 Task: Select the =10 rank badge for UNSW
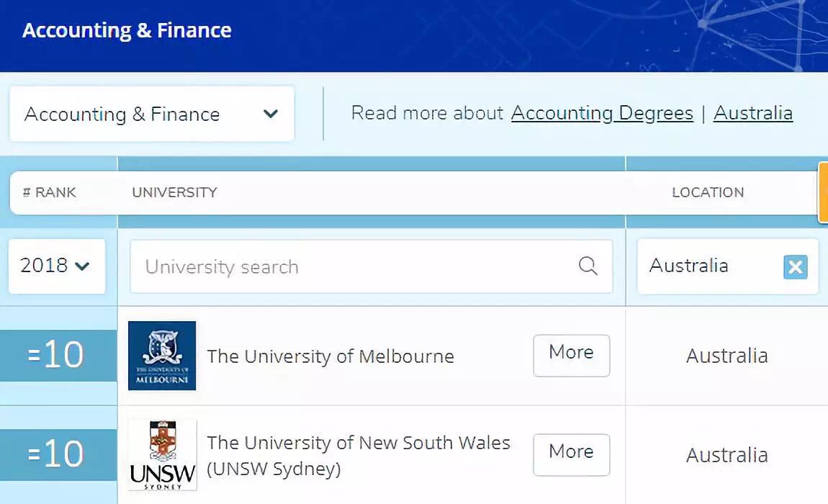click(58, 455)
